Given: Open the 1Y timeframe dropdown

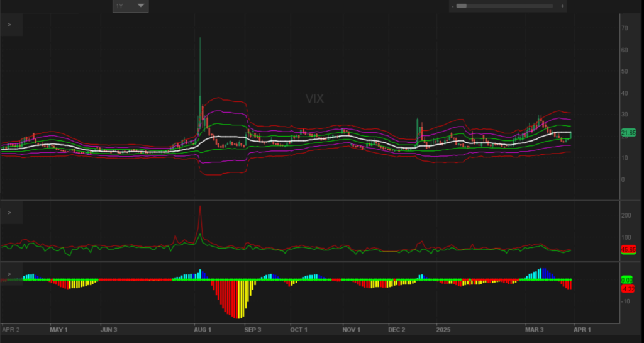Looking at the screenshot, I should 130,6.
